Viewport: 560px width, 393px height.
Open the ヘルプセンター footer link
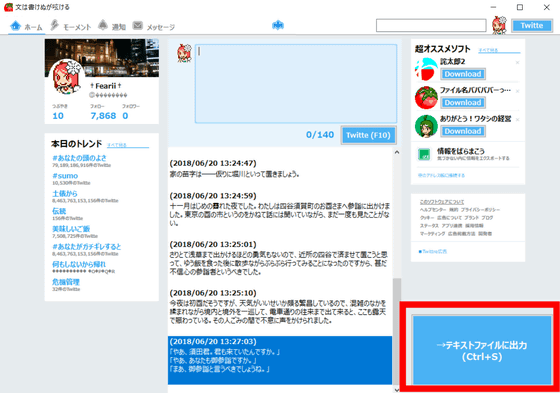tap(433, 210)
